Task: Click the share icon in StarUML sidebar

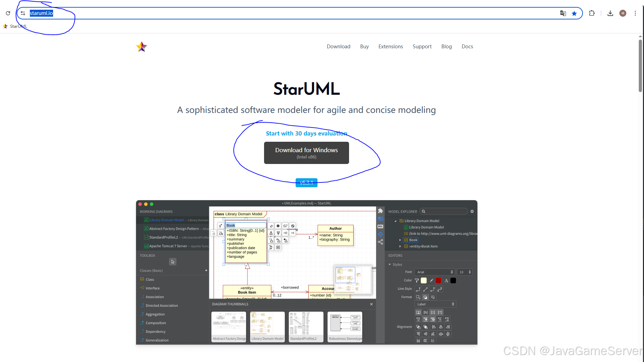Action: pos(380,242)
